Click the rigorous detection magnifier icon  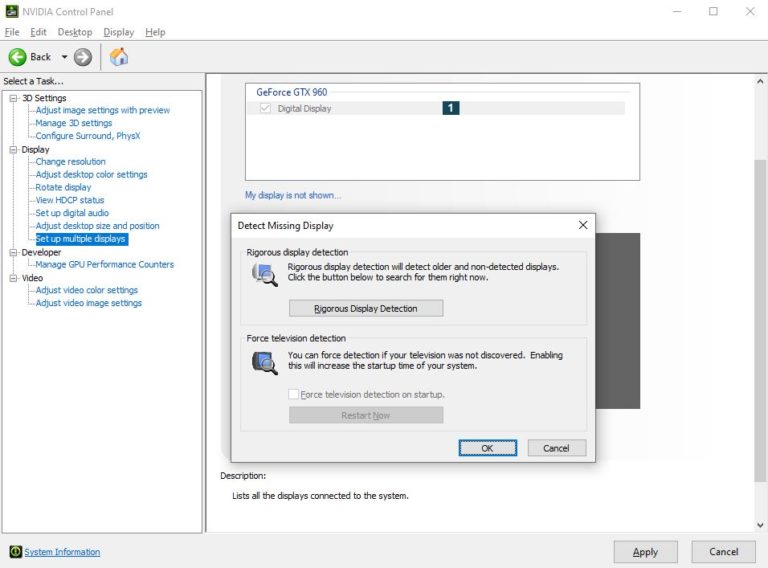pyautogui.click(x=264, y=274)
